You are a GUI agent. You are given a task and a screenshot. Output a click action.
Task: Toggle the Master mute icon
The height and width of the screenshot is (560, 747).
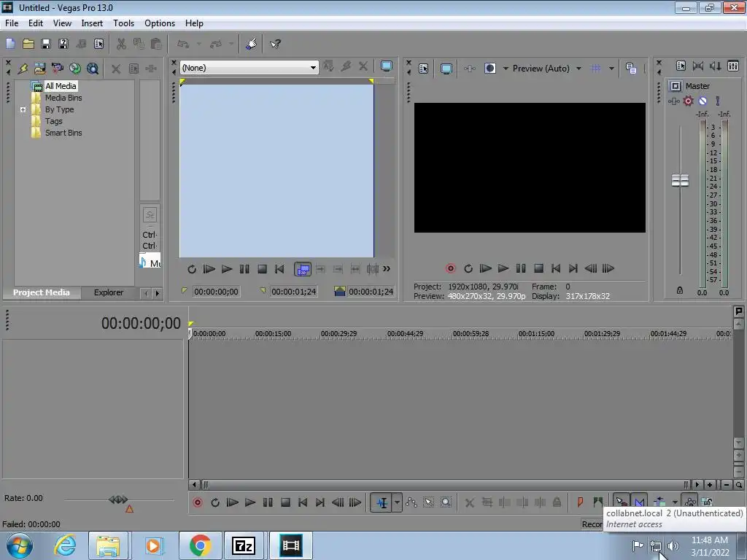[x=703, y=101]
